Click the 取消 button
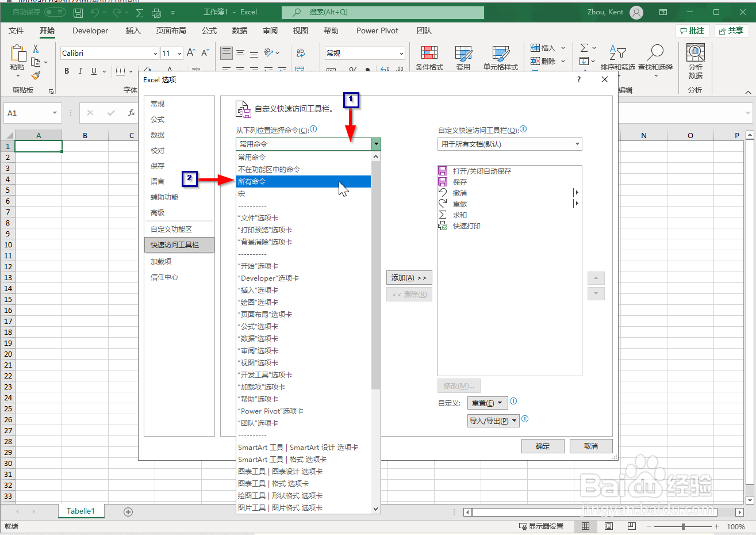Screen dimensions: 756x535 pyautogui.click(x=591, y=446)
